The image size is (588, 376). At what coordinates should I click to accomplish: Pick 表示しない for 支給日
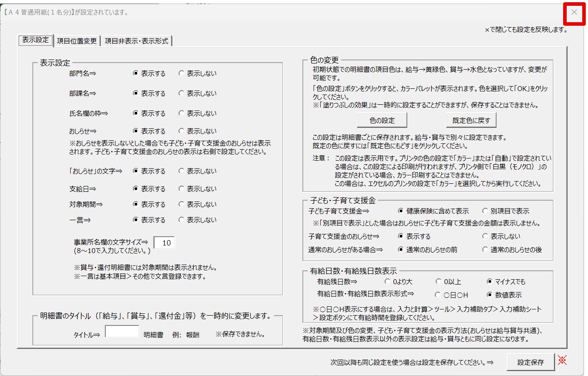click(x=198, y=189)
